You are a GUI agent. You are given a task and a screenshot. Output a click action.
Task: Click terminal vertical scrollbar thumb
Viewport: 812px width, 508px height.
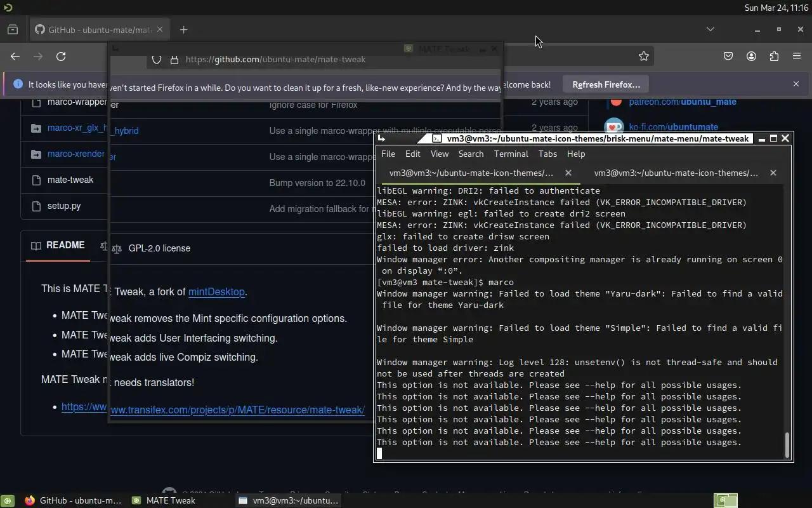point(787,445)
